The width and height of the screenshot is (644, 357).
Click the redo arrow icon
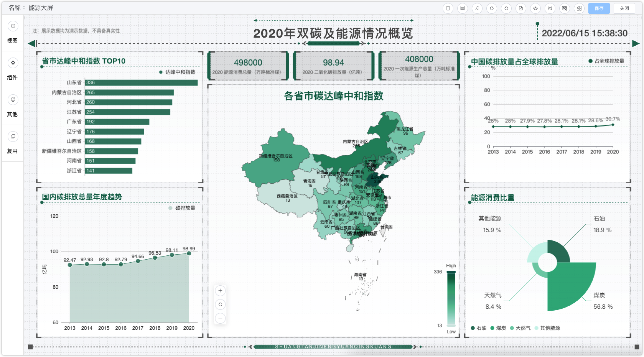492,8
